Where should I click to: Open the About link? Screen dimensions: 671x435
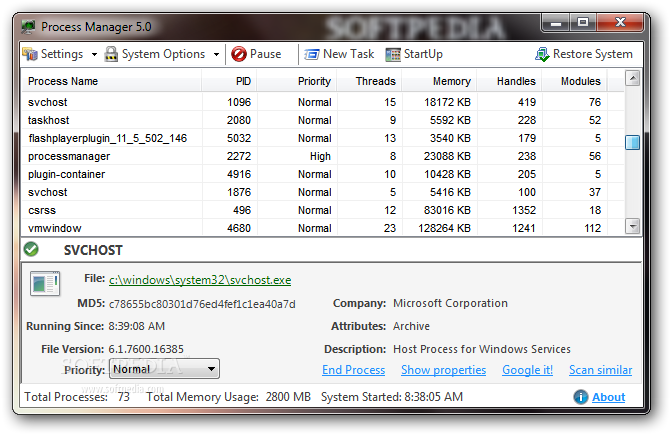tap(609, 397)
